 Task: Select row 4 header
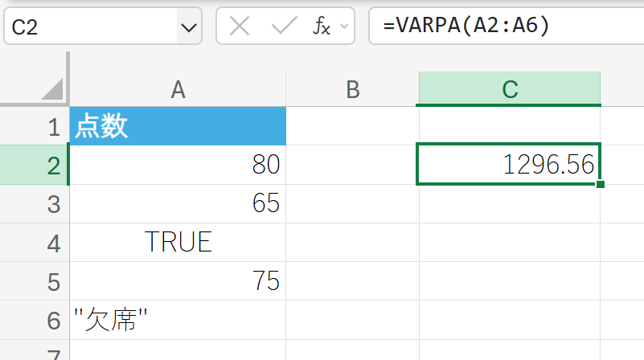point(53,243)
